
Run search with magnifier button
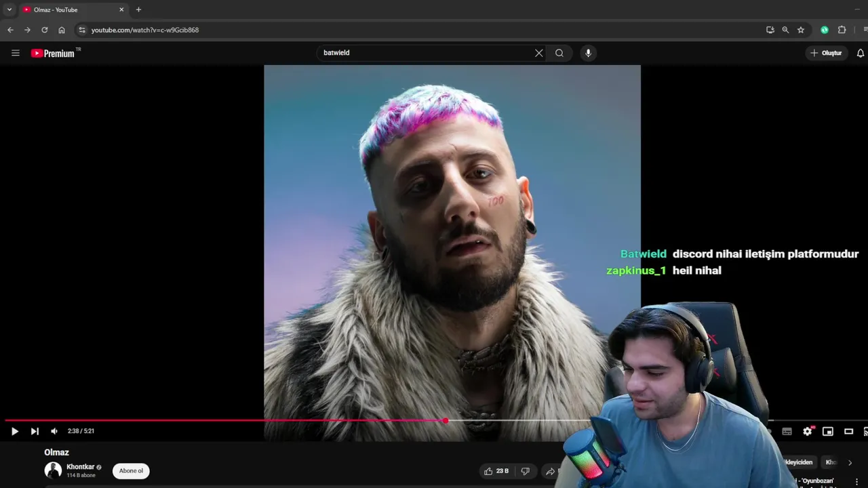click(559, 53)
